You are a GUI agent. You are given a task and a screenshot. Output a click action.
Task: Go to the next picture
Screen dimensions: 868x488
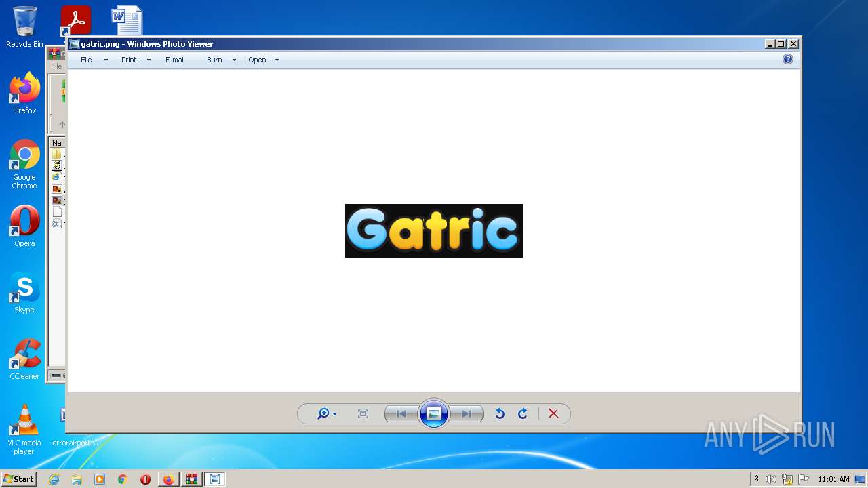(467, 413)
